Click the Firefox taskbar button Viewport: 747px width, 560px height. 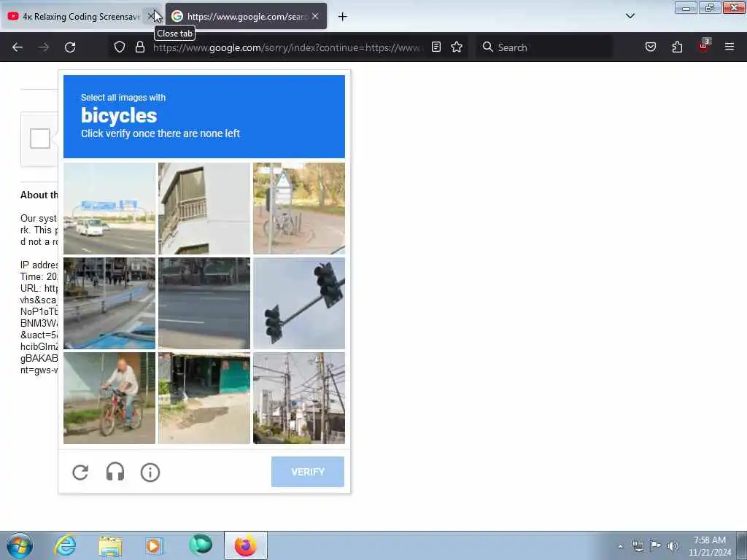pyautogui.click(x=246, y=545)
